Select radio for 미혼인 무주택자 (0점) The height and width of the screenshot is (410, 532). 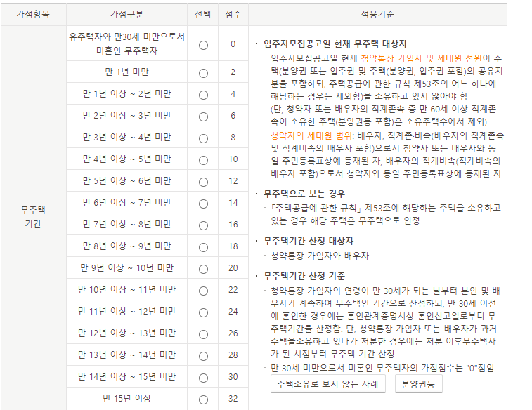203,44
